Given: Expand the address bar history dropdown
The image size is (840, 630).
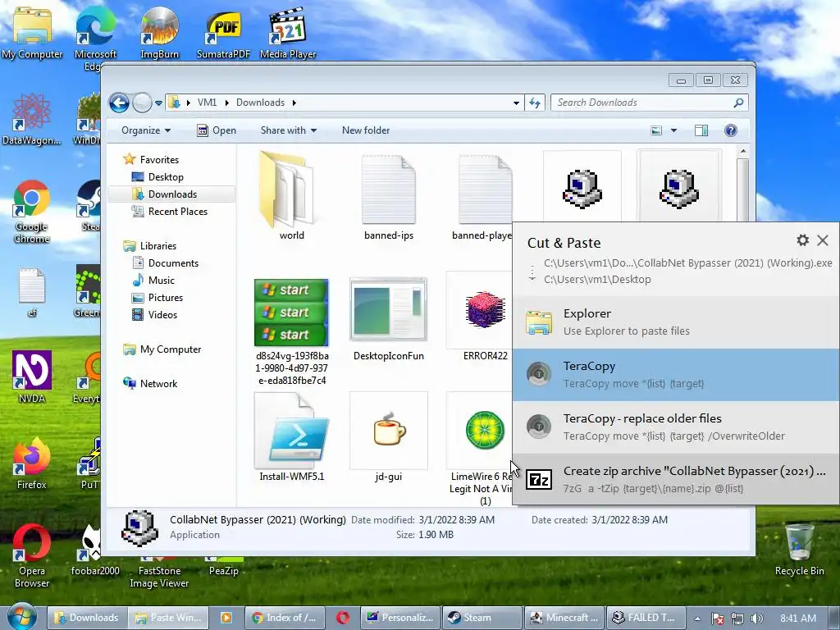Looking at the screenshot, I should 516,103.
